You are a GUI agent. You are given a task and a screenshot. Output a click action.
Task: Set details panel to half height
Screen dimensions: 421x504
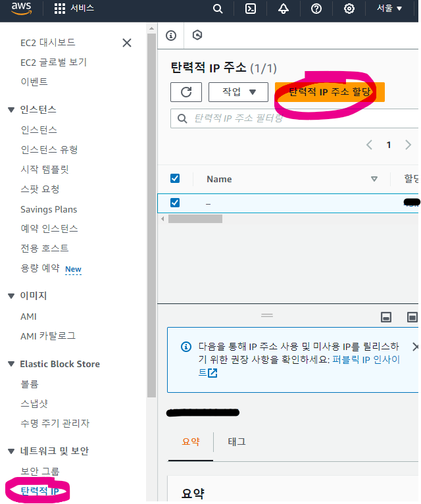386,317
